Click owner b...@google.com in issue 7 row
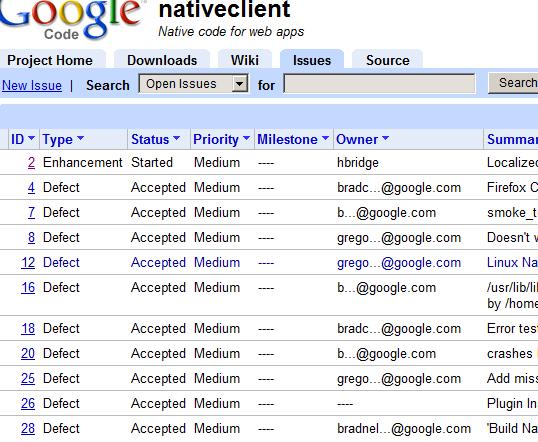This screenshot has width=538, height=442. click(x=387, y=213)
